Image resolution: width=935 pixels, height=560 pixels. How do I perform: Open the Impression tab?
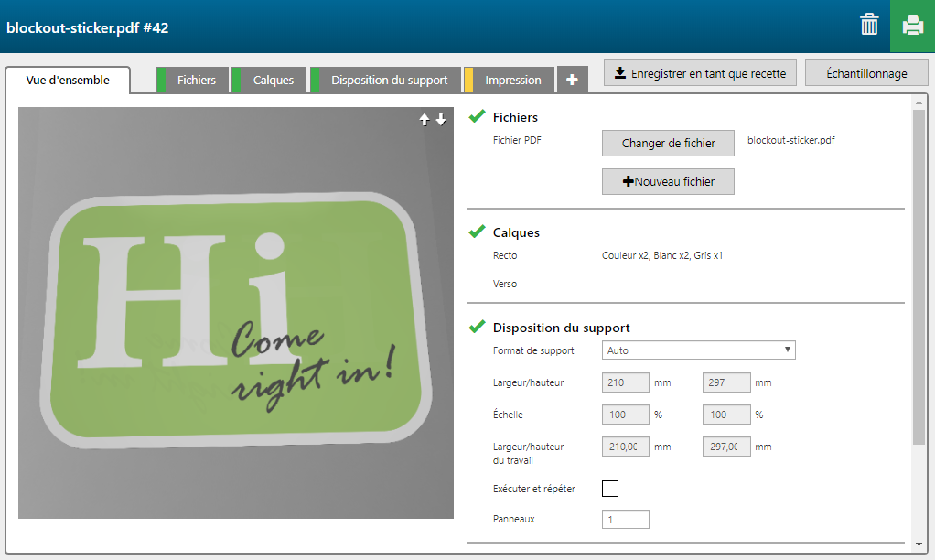510,80
